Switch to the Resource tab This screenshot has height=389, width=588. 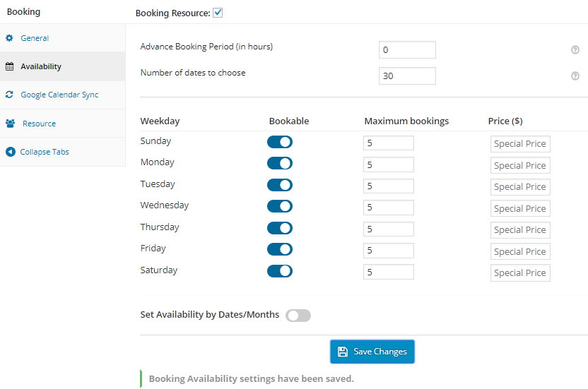pos(39,124)
